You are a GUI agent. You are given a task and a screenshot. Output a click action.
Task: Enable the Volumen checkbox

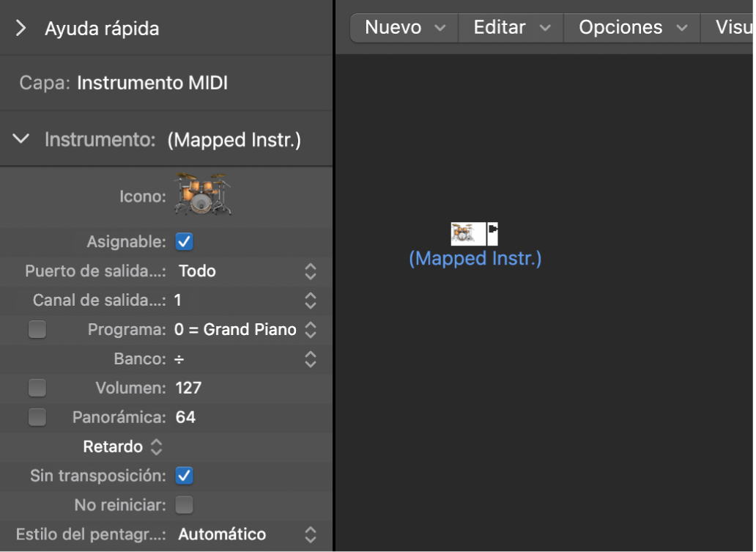pos(37,387)
